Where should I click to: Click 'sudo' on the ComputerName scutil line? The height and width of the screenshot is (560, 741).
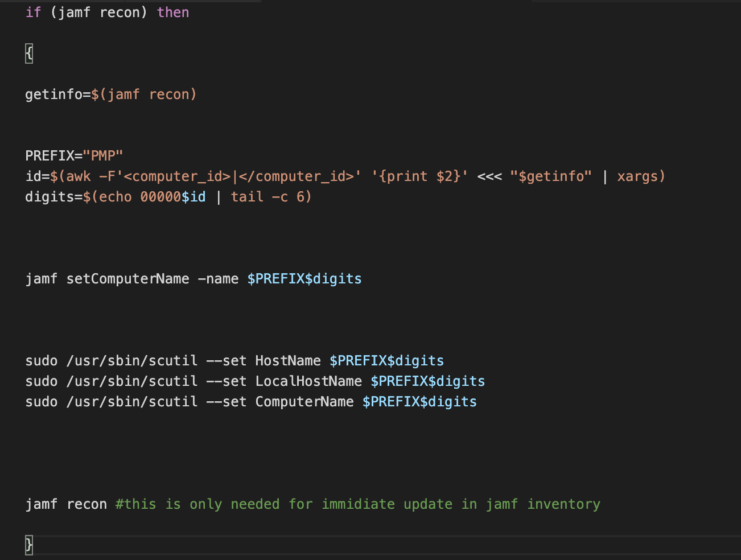click(x=42, y=402)
